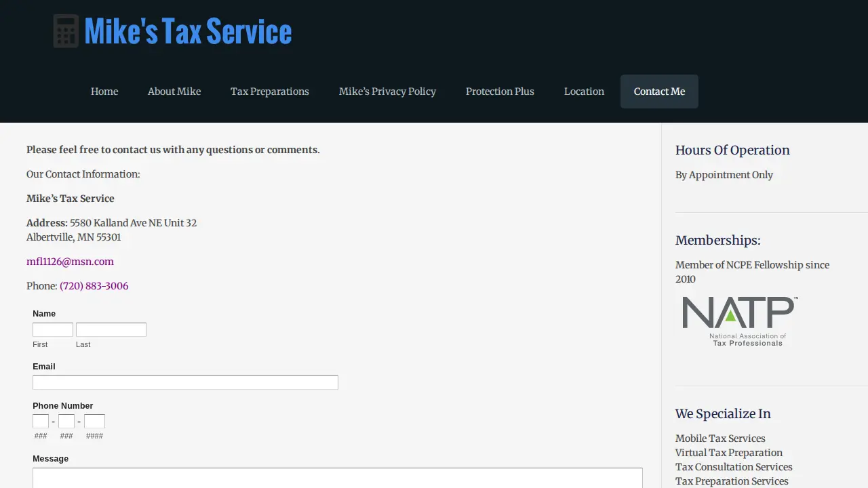Click the Email form field label

[44, 367]
